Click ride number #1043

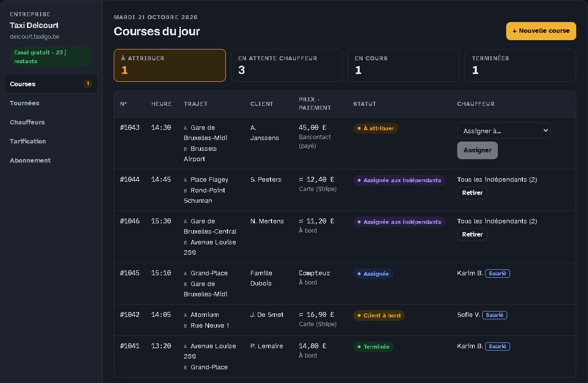tap(130, 127)
